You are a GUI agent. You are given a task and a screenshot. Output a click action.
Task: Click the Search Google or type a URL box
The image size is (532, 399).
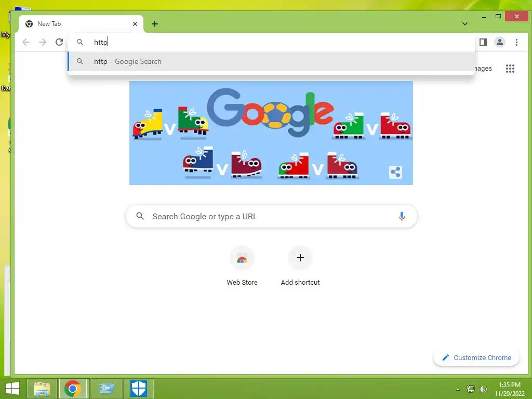point(271,216)
